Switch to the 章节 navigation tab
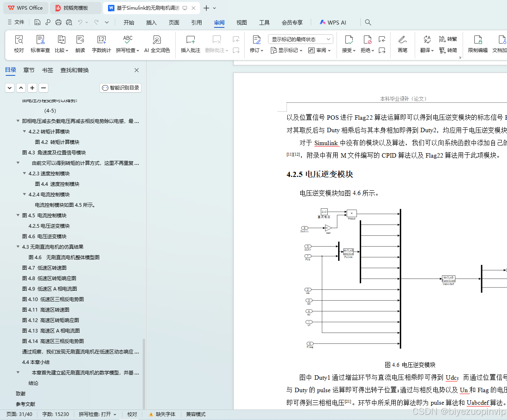 coord(29,70)
